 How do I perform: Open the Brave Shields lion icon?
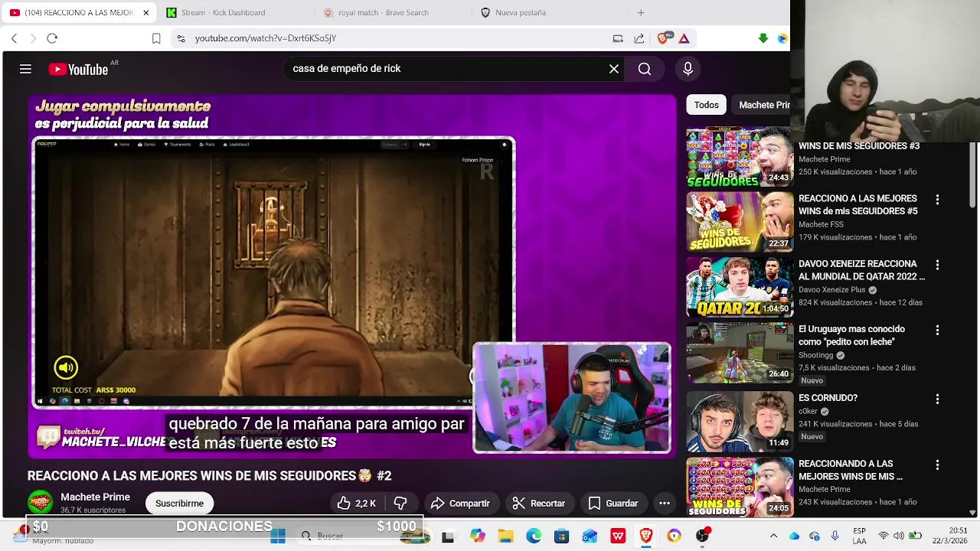point(664,38)
